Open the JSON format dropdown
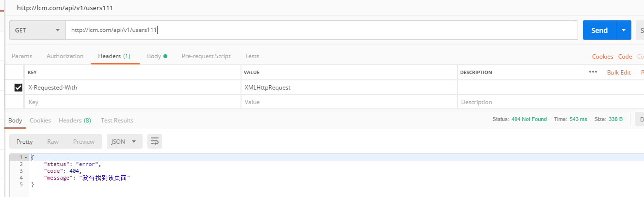Image resolution: width=644 pixels, height=197 pixels. click(x=124, y=141)
